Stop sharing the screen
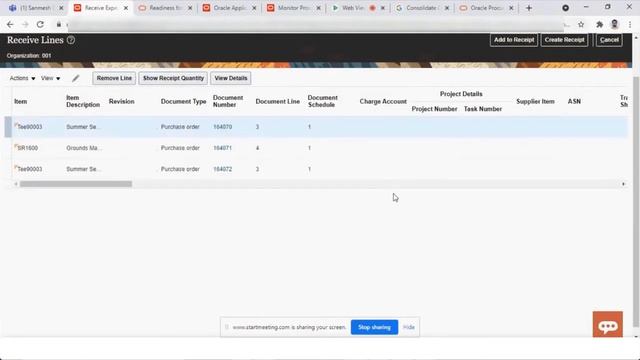Image resolution: width=640 pixels, height=360 pixels. tap(374, 327)
